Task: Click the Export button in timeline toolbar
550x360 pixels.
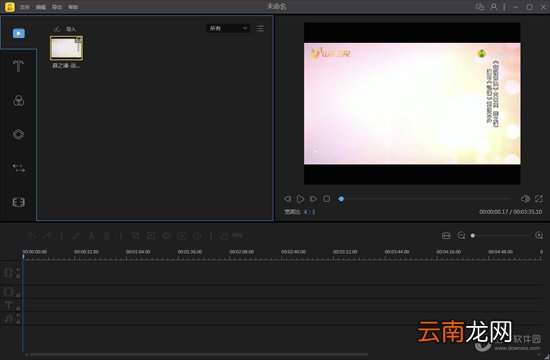Action: pos(232,236)
